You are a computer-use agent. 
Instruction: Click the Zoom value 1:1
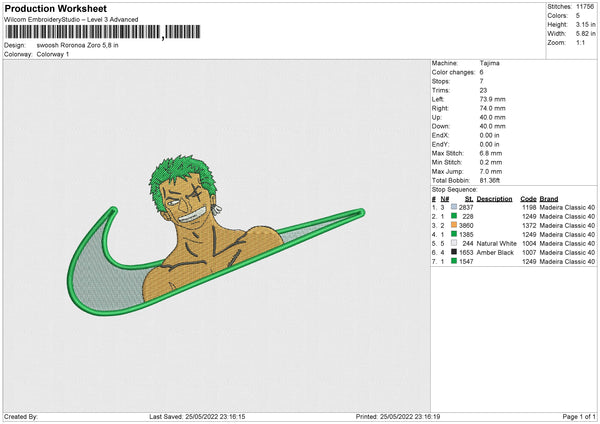coord(580,43)
